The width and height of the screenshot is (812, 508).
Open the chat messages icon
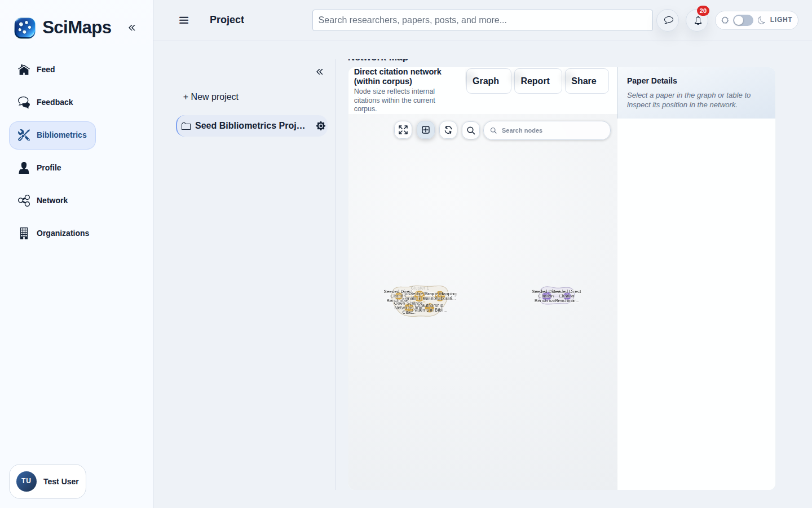pyautogui.click(x=668, y=20)
